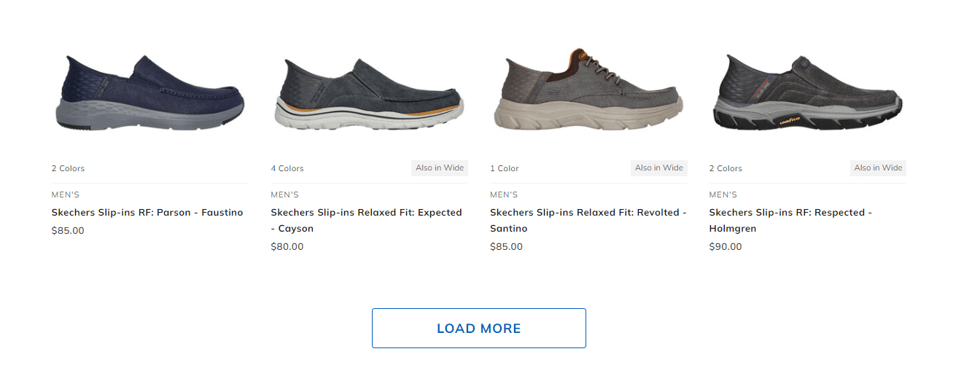Click the 2 Colors label under Parson - Faustino
Viewport: 980px width, 381px height.
point(68,168)
